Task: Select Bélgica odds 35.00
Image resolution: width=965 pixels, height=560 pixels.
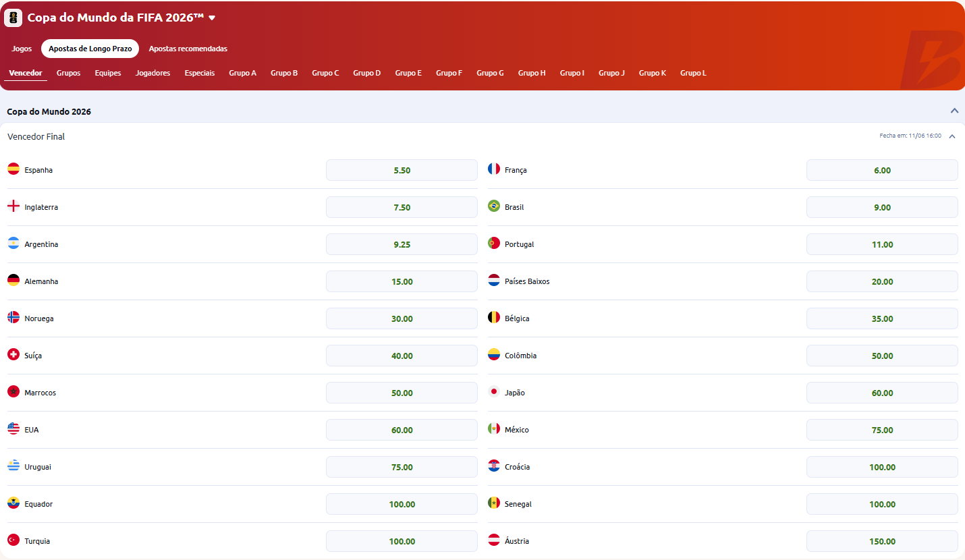Action: (882, 318)
